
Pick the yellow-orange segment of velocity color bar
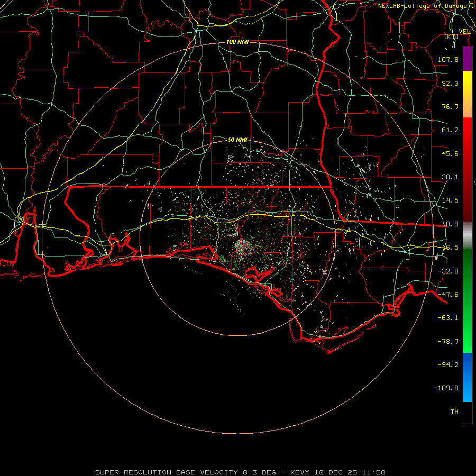pyautogui.click(x=467, y=94)
